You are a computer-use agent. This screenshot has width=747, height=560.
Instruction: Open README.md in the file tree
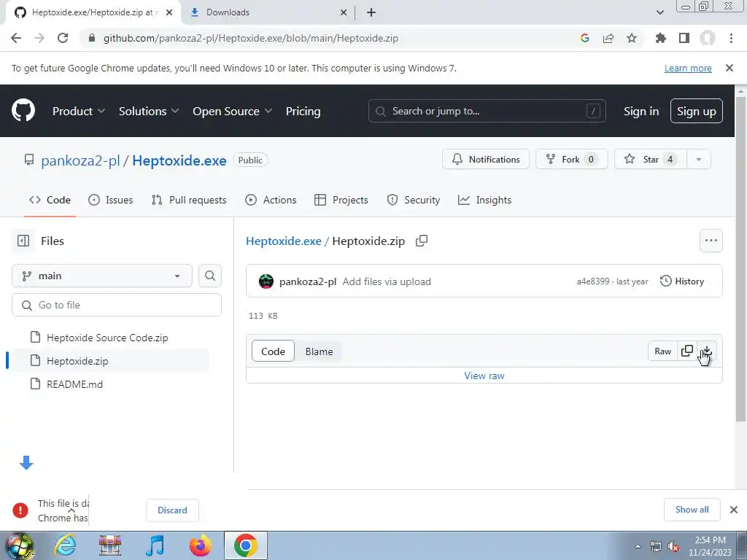pos(74,384)
